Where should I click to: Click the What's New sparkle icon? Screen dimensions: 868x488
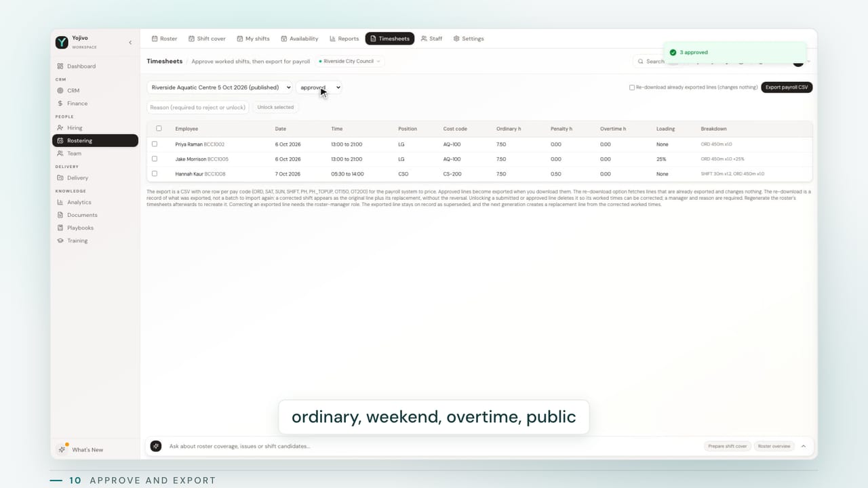(62, 449)
